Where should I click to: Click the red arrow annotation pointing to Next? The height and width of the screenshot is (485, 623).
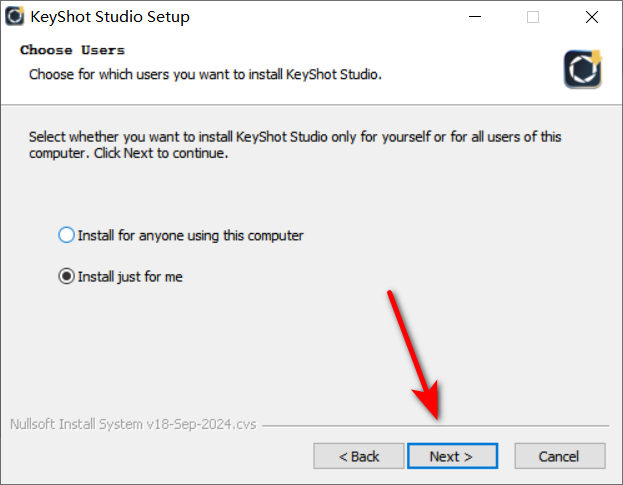point(414,355)
